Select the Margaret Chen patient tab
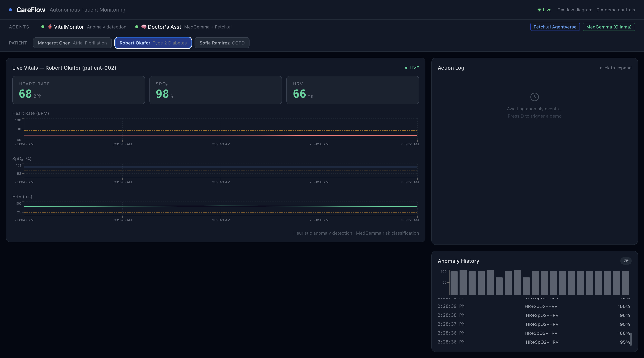 pyautogui.click(x=72, y=43)
